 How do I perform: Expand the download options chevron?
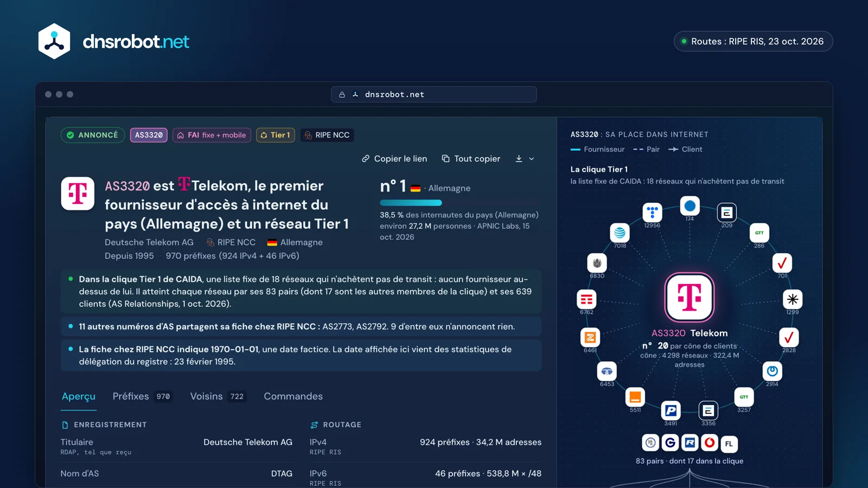(x=532, y=159)
